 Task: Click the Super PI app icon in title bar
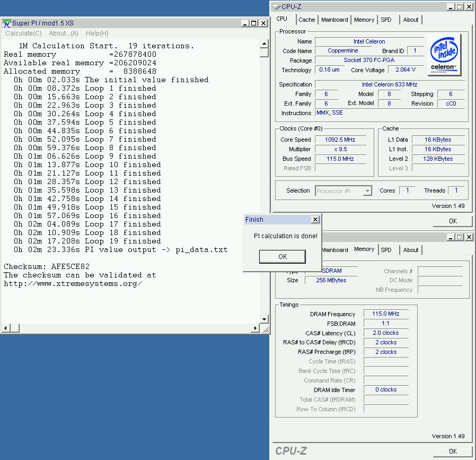6,23
